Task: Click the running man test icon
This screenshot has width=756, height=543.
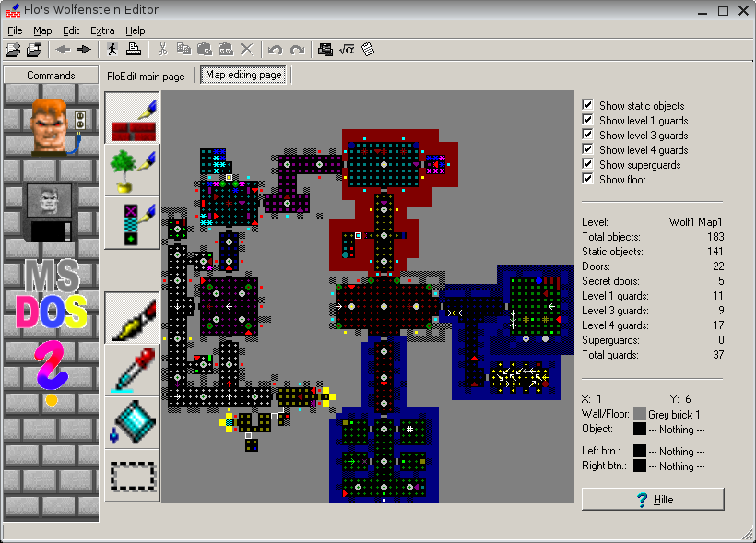Action: [112, 49]
